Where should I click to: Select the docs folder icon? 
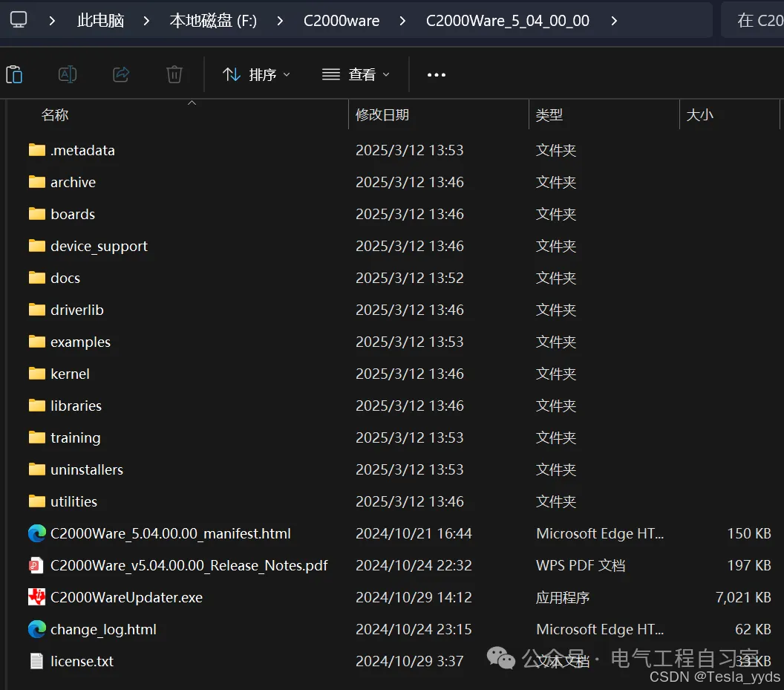(37, 278)
